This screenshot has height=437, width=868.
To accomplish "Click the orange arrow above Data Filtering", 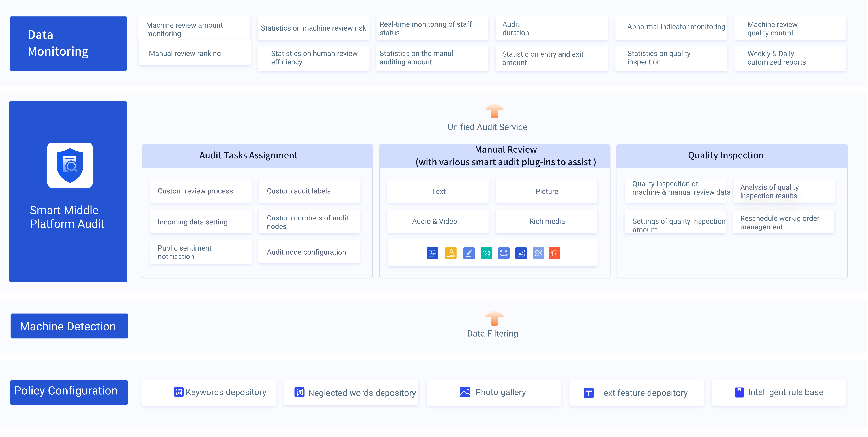I will (x=494, y=318).
